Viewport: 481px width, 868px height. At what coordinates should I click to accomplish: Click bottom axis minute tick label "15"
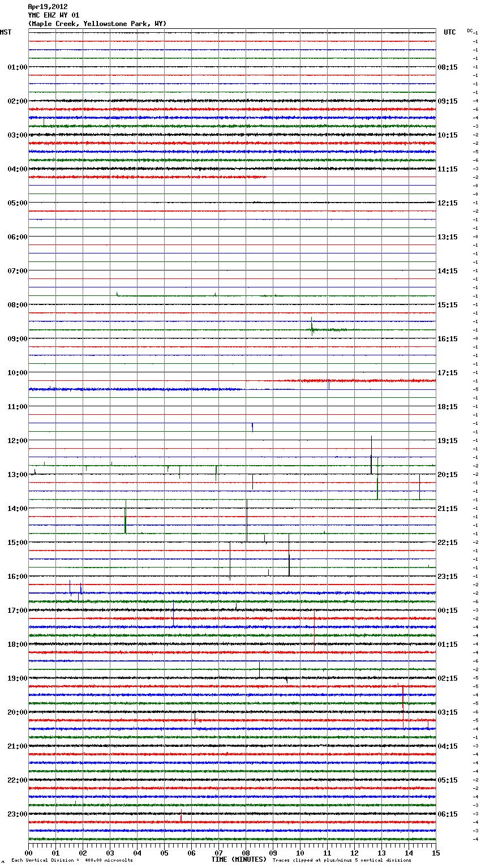click(x=436, y=852)
